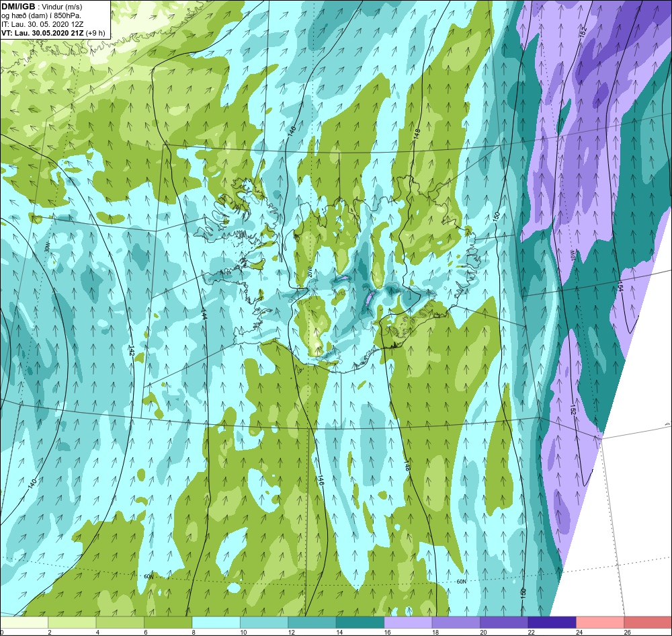This screenshot has height=636, width=672.
Task: Click the "150" contour label near the bottom edge
Action: point(523,594)
